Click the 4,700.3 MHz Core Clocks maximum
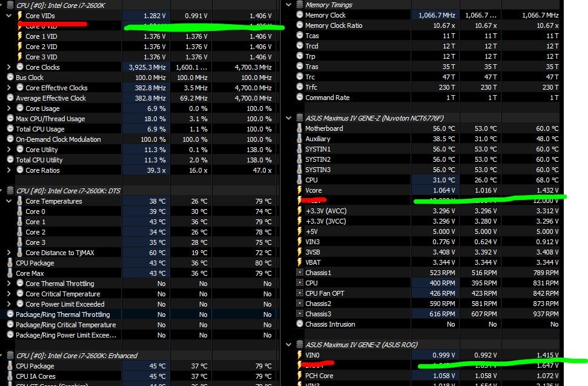588x386 pixels. coord(253,67)
